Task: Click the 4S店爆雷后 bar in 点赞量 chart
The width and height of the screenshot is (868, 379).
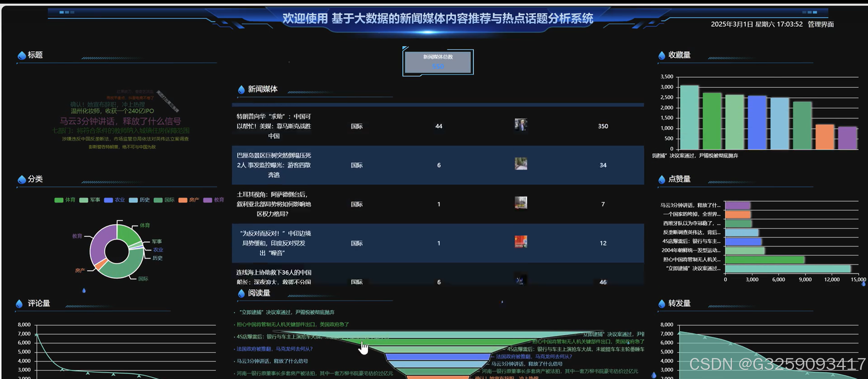Action: click(743, 241)
